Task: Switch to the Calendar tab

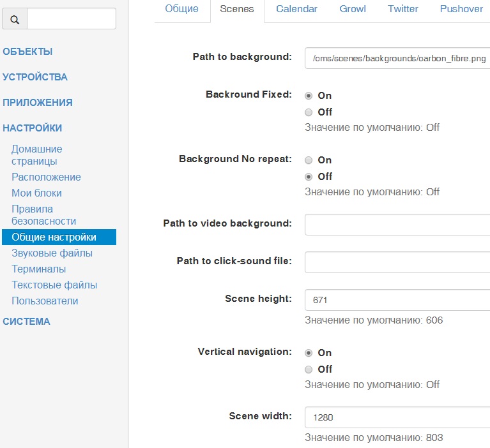Action: (297, 9)
